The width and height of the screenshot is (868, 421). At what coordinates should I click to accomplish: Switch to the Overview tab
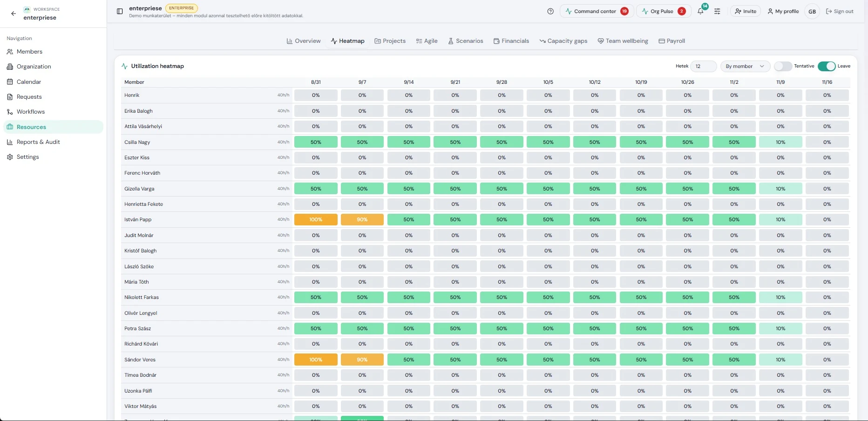click(304, 41)
